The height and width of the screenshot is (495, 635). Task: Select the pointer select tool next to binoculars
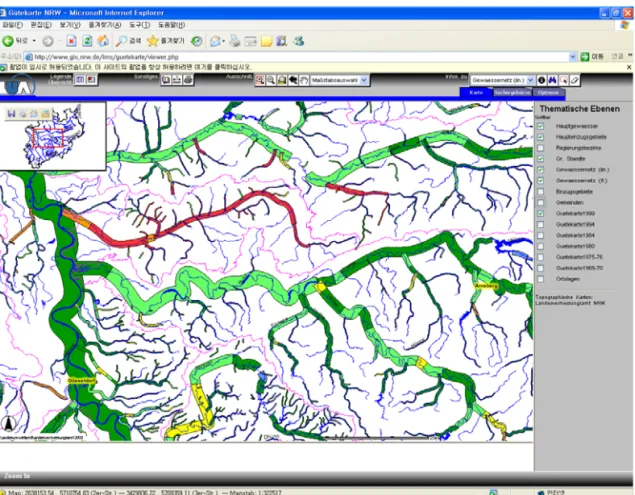click(x=563, y=80)
